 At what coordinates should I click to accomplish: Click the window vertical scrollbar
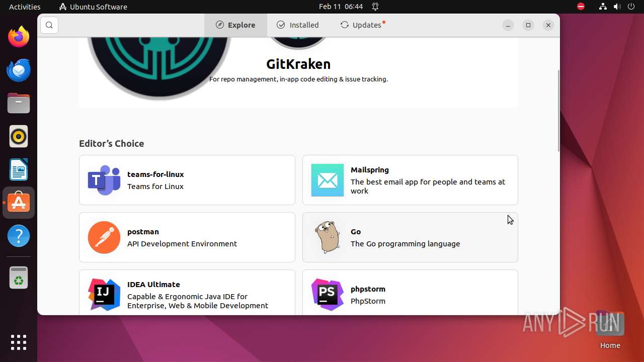pos(558,111)
